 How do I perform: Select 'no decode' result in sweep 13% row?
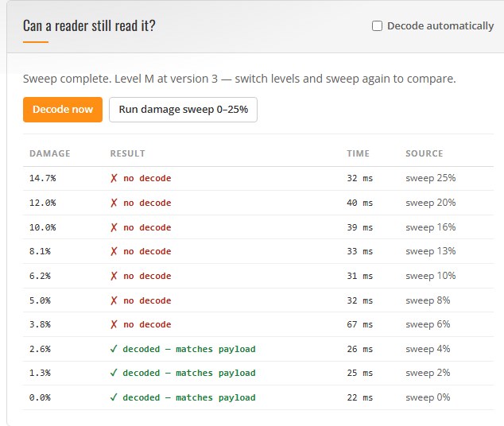(141, 251)
